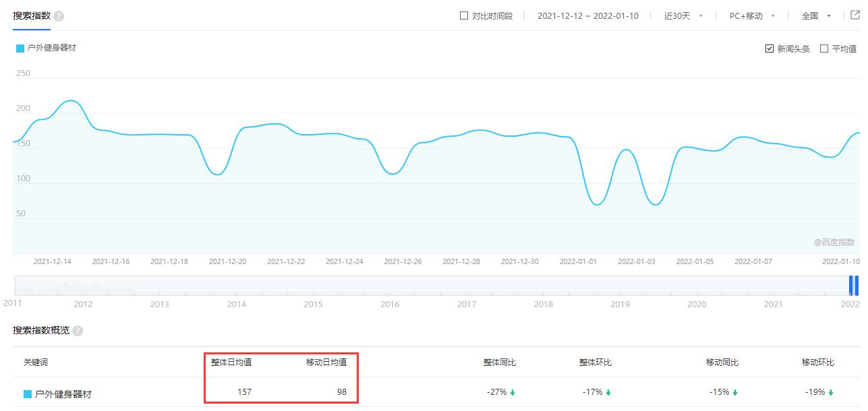Open help icon next to 搜索指数概览
The image size is (868, 411).
78,331
